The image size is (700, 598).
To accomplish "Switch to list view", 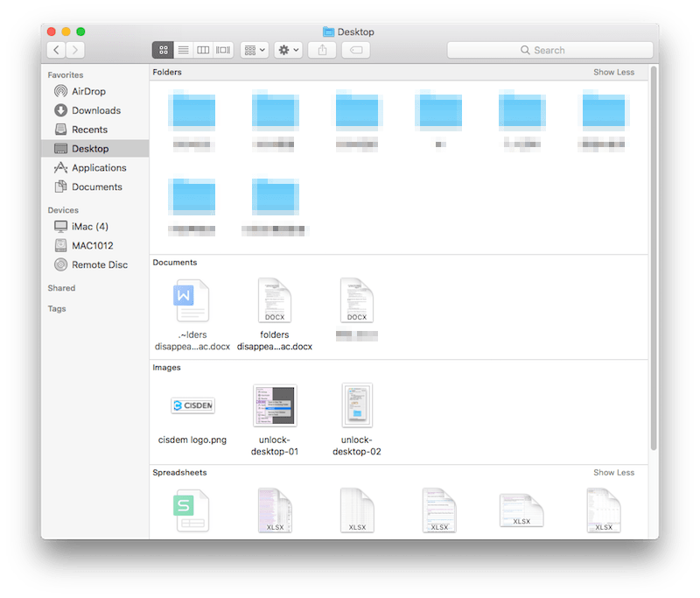I will coord(183,50).
